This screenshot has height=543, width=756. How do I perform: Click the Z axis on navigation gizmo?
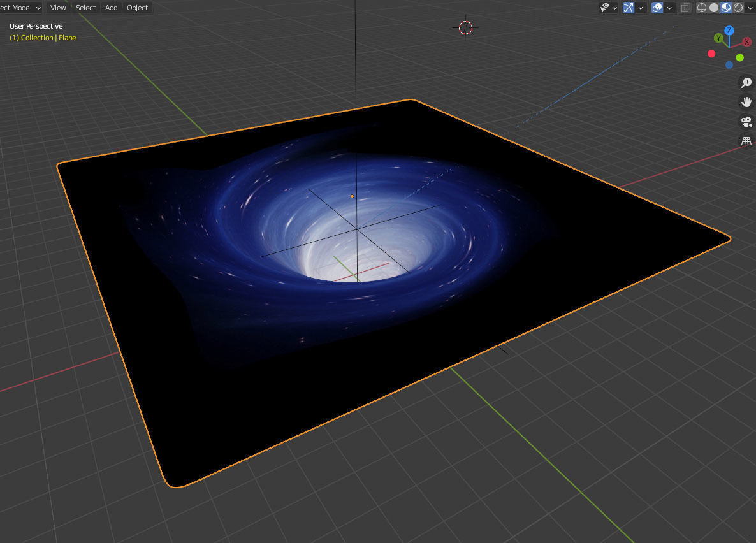click(729, 31)
